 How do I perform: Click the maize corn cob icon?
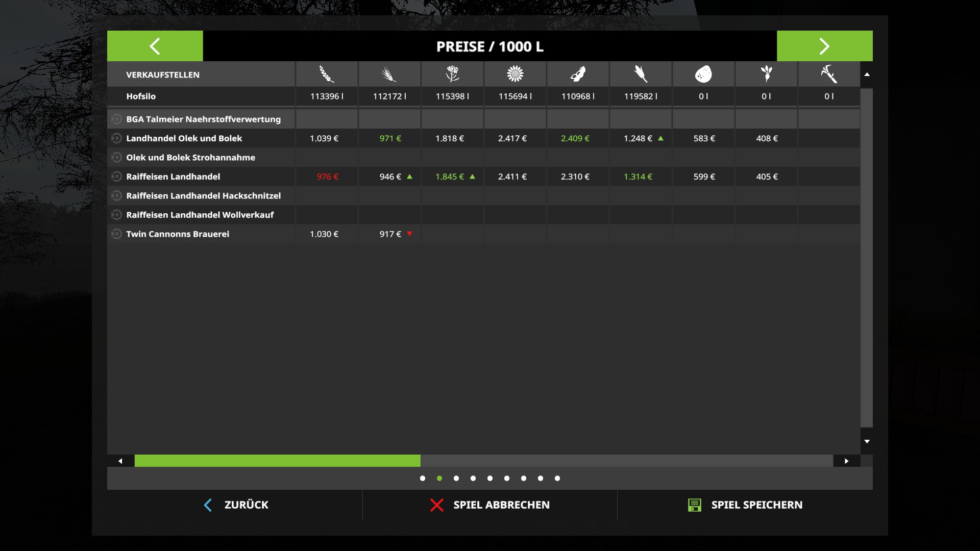click(x=641, y=74)
